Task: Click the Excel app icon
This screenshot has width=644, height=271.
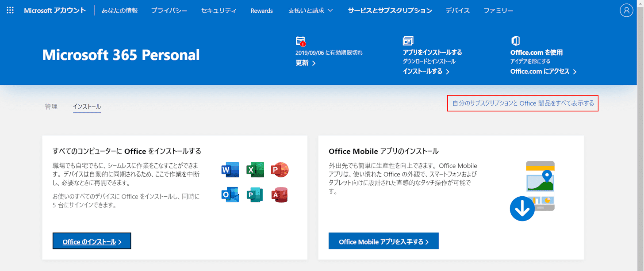Action: point(255,170)
